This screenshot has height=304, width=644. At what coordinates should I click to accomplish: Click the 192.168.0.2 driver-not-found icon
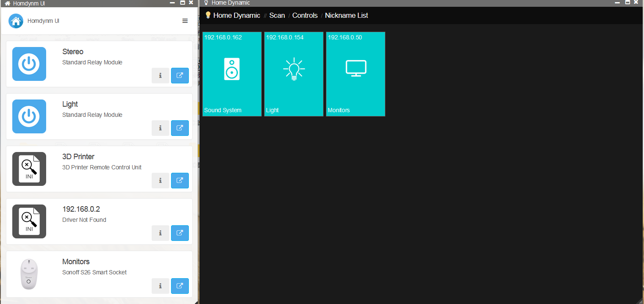click(x=29, y=221)
